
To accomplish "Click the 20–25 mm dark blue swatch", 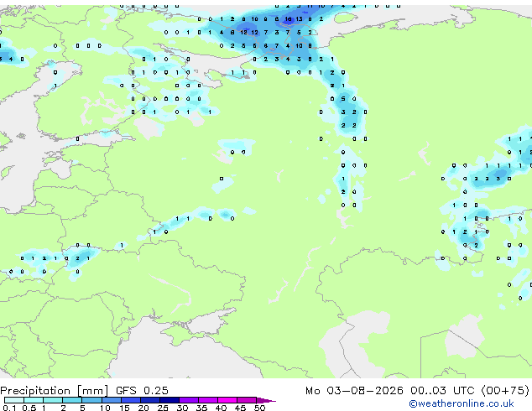I will point(150,400).
